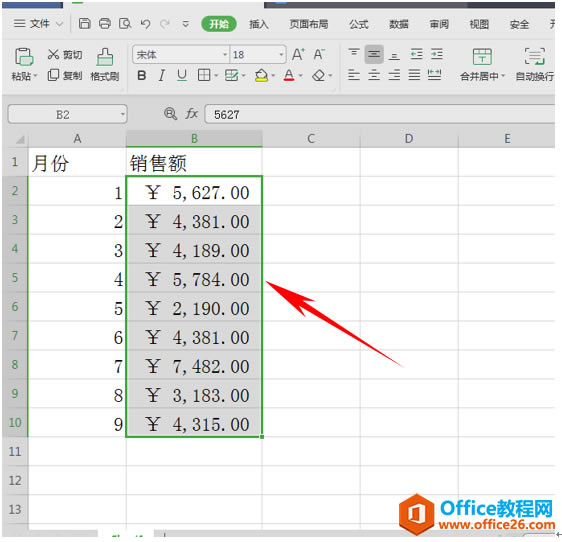The height and width of the screenshot is (542, 562).
Task: Open the 审阅 tab
Action: click(x=439, y=24)
